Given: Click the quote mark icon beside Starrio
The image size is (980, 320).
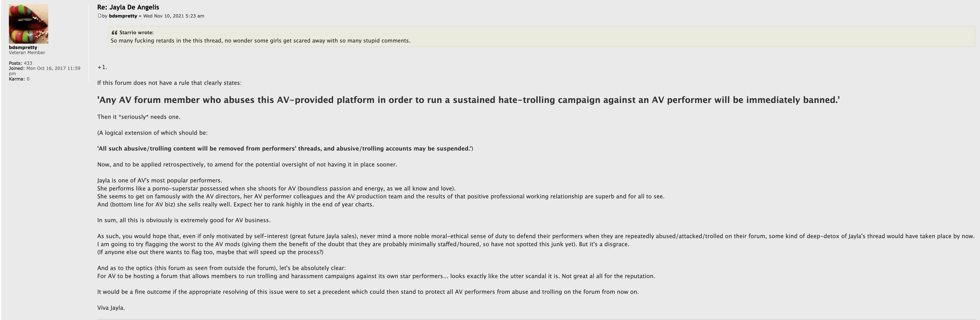Looking at the screenshot, I should (114, 32).
